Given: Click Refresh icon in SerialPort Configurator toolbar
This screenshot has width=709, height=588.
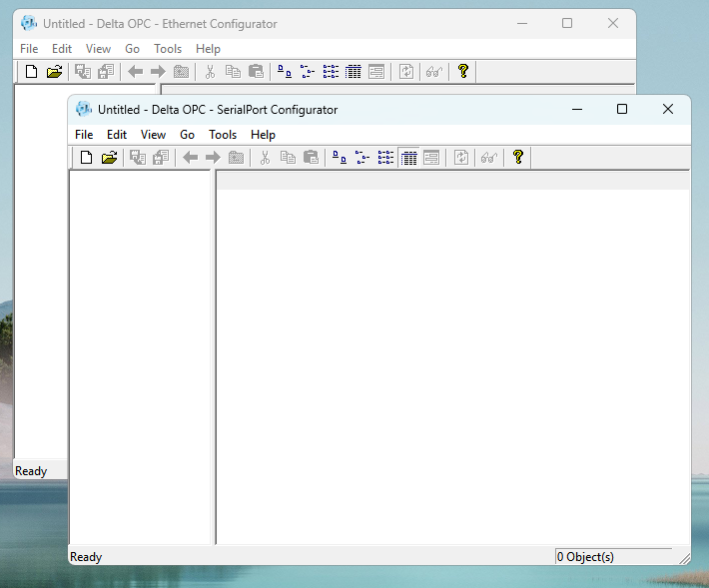Looking at the screenshot, I should (460, 158).
